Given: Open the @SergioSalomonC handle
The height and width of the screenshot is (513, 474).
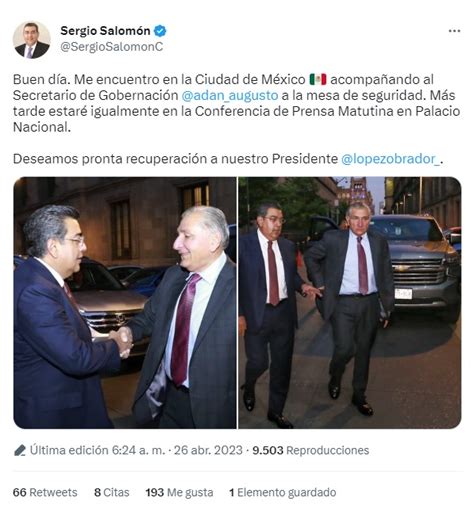Looking at the screenshot, I should tap(112, 47).
